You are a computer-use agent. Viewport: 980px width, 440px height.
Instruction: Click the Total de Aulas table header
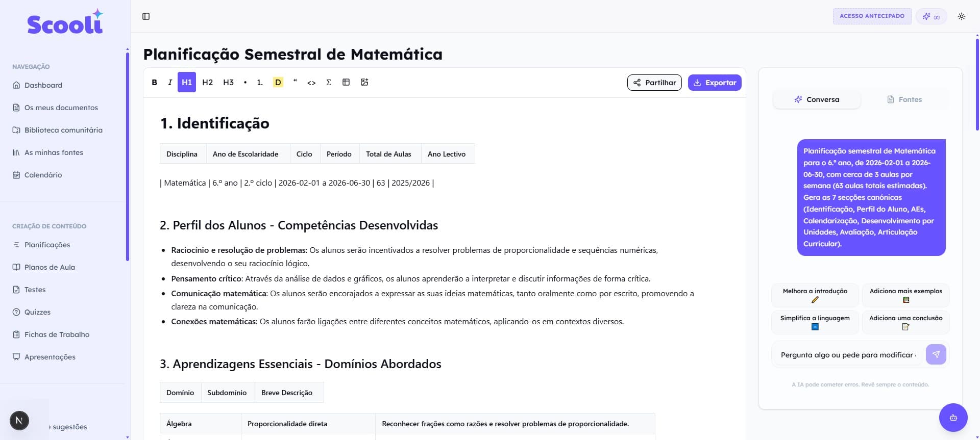(390, 154)
